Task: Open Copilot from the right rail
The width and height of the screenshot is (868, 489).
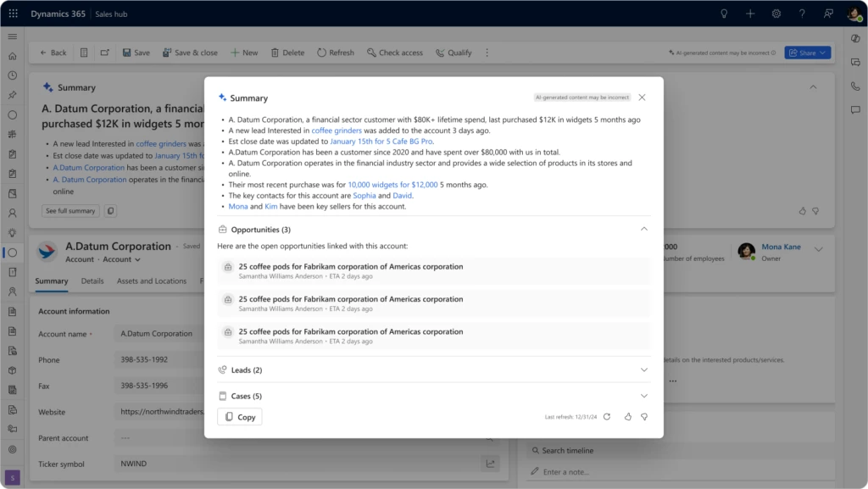Action: (x=855, y=38)
